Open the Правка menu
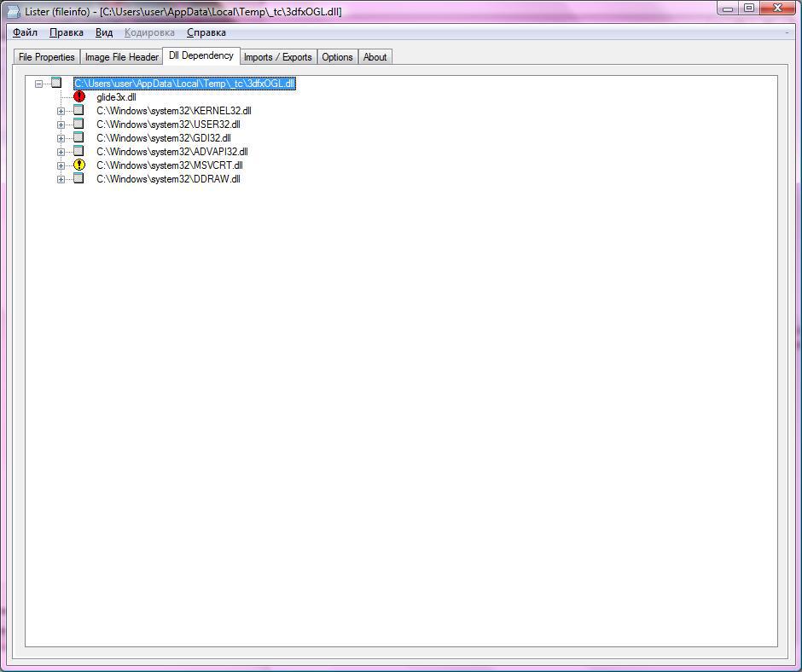802x672 pixels. coord(67,32)
